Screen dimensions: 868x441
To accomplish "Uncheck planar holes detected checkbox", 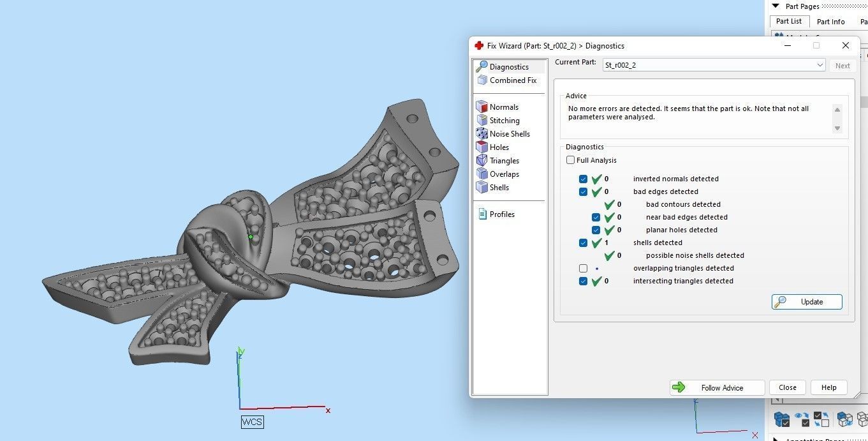I will pos(596,230).
